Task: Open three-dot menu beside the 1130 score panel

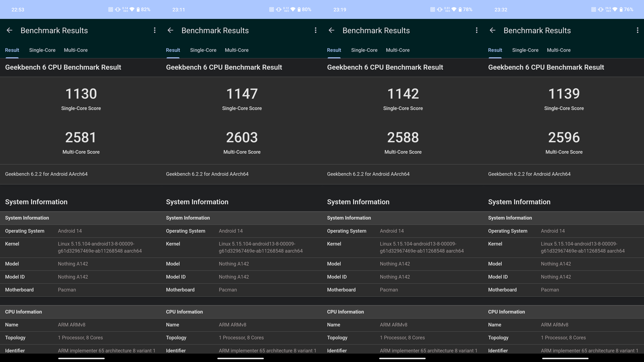Action: 155,30
